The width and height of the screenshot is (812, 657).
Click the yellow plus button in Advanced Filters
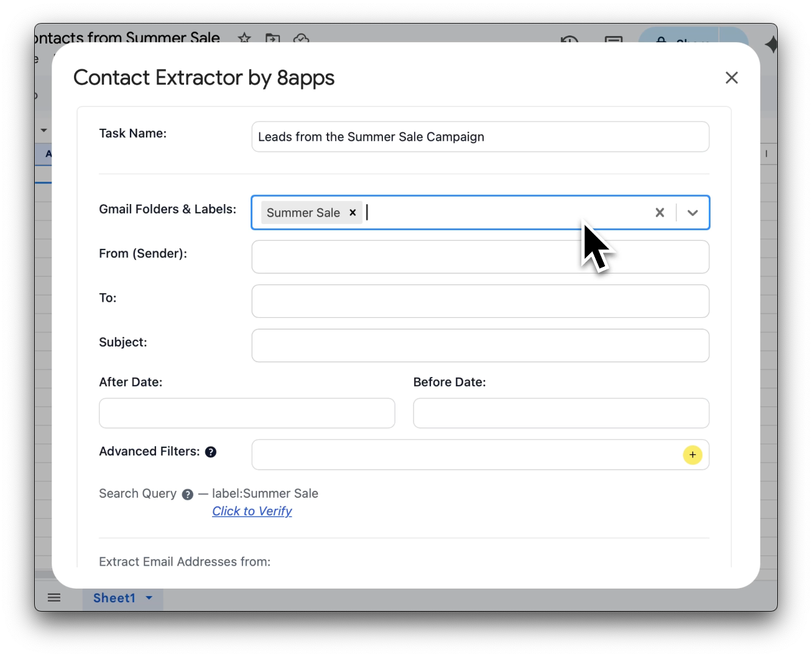click(692, 455)
